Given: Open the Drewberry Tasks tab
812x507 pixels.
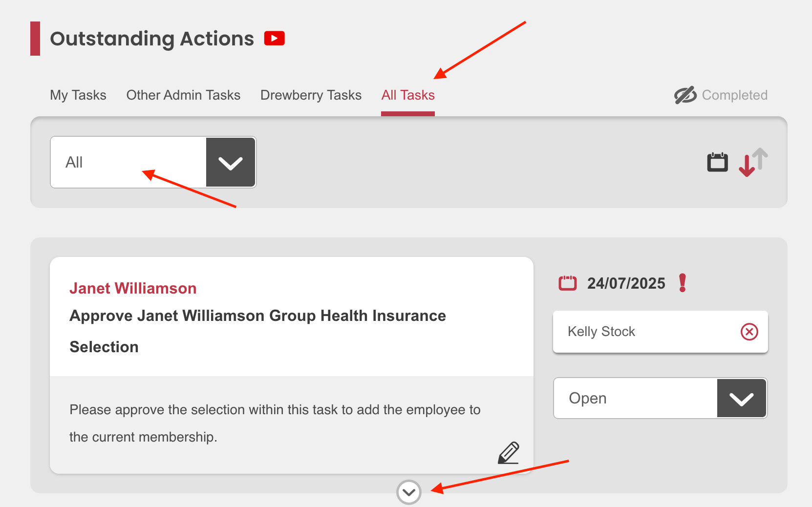Looking at the screenshot, I should [311, 95].
